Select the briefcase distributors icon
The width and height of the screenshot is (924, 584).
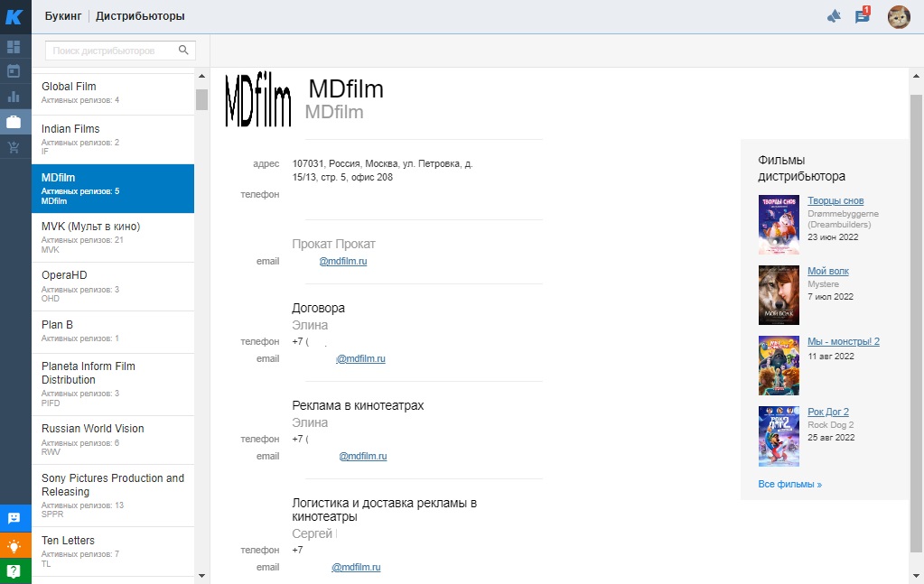click(14, 122)
